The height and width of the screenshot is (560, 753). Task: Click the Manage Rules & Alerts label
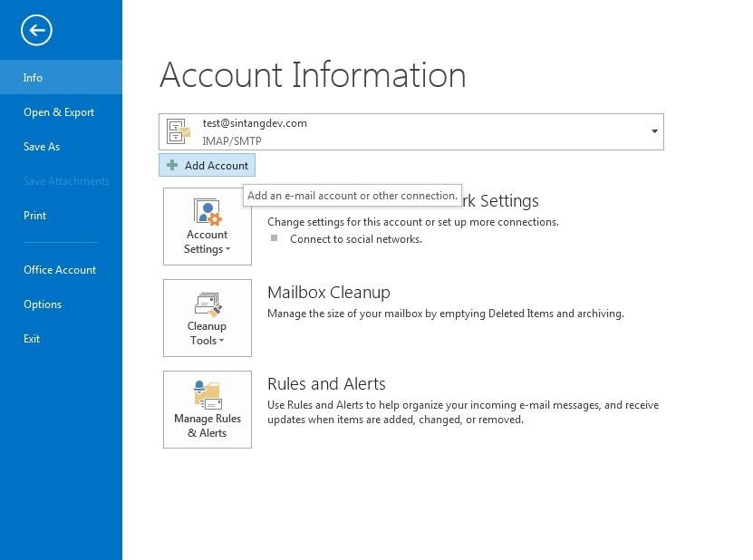208,426
